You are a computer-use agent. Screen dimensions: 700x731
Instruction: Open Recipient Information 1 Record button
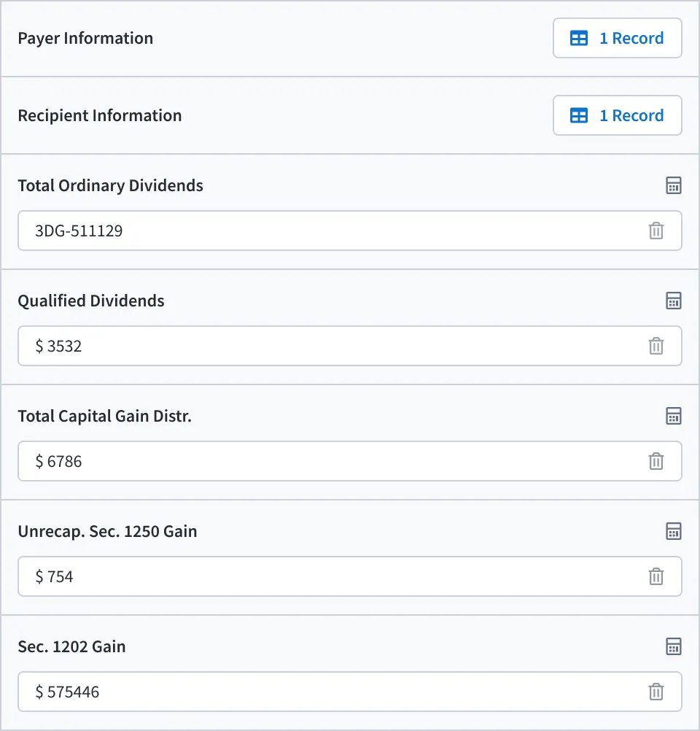coord(618,115)
